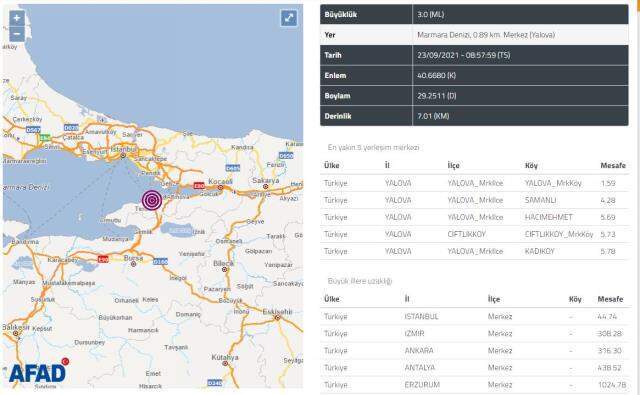Viewport: 640px width, 395px height.
Task: Click the KADIKÖY village cell
Action: 540,252
